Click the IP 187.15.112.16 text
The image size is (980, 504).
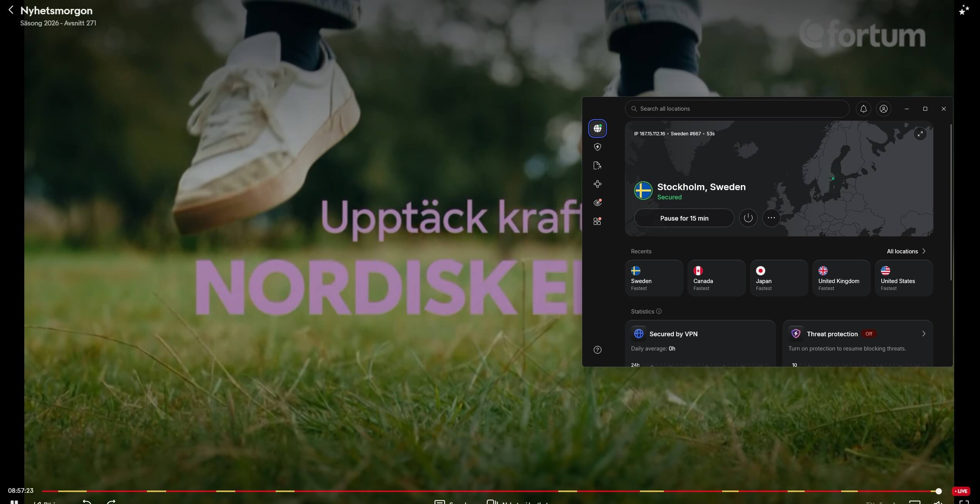649,134
